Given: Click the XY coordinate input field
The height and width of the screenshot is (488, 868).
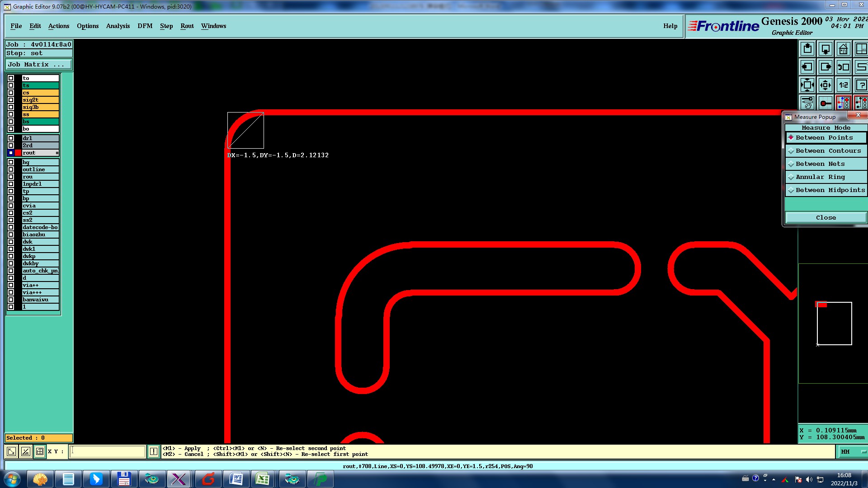Looking at the screenshot, I should [107, 451].
